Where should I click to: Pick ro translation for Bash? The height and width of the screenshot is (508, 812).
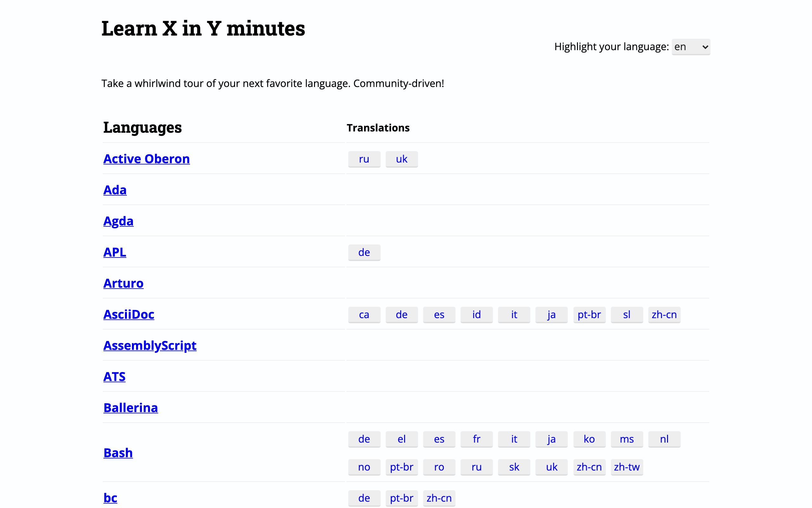[439, 467]
